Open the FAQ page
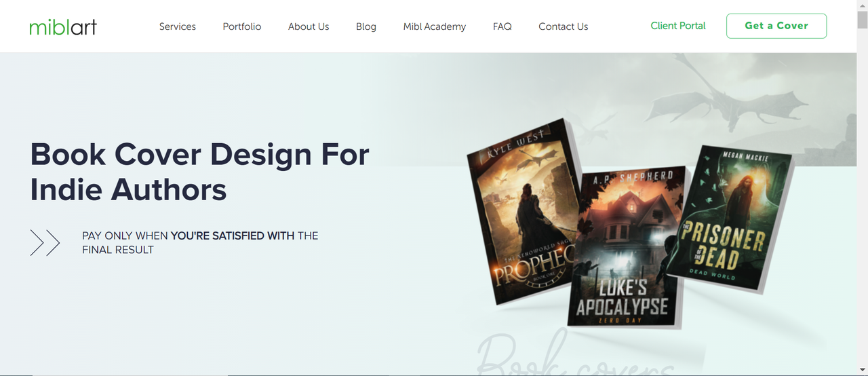Image resolution: width=868 pixels, height=376 pixels. [502, 26]
